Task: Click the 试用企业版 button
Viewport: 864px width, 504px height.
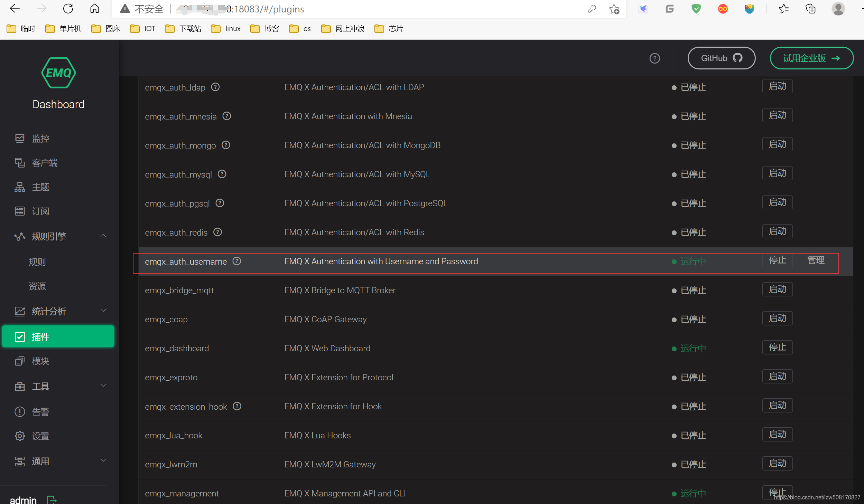Action: [x=811, y=58]
